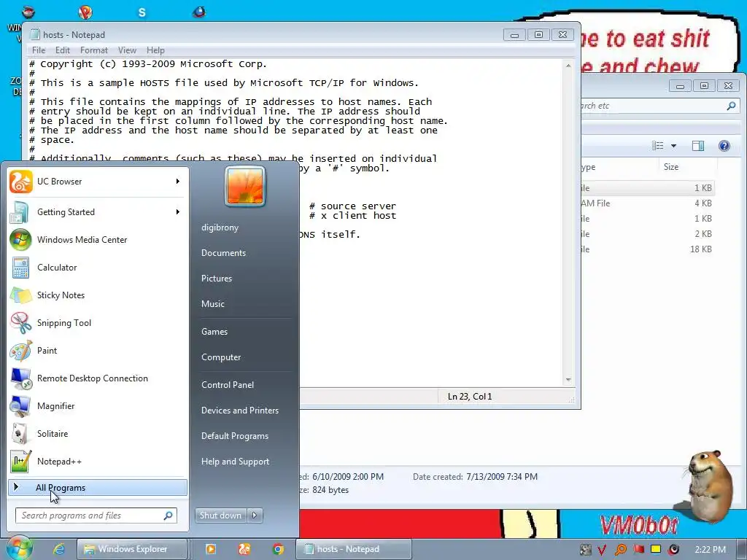Open Default Programs link
Image resolution: width=747 pixels, height=560 pixels.
pyautogui.click(x=235, y=436)
